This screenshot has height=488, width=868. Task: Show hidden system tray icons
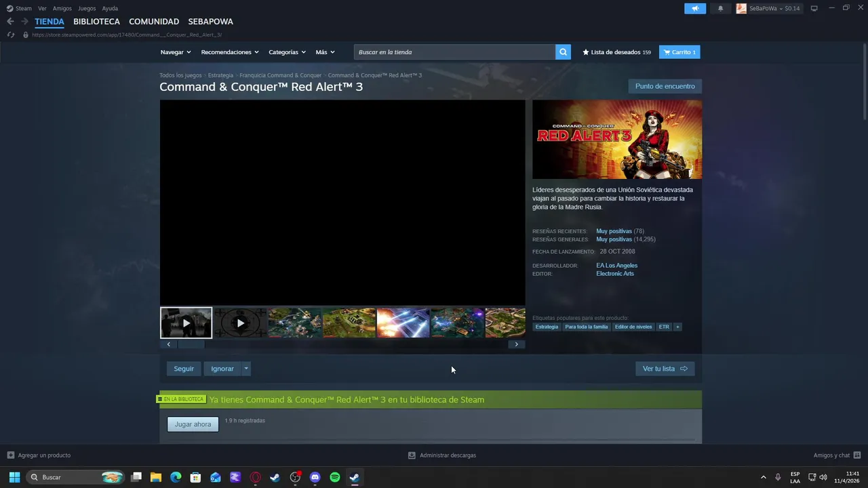point(763,477)
